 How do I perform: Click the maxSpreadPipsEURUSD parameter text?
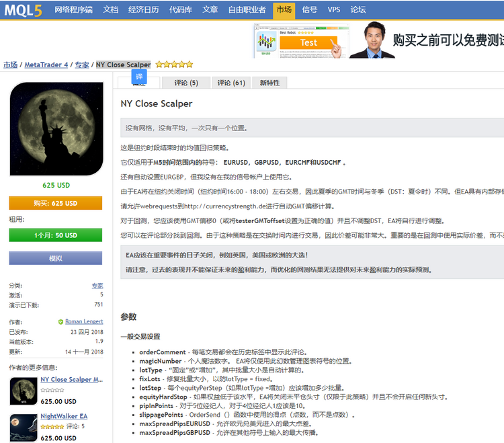pos(175,424)
